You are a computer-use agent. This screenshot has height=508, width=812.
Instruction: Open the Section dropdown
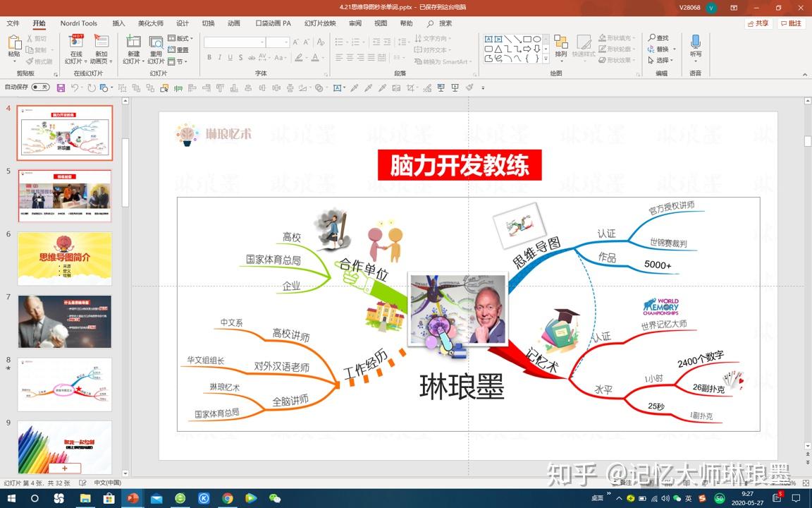[178, 61]
